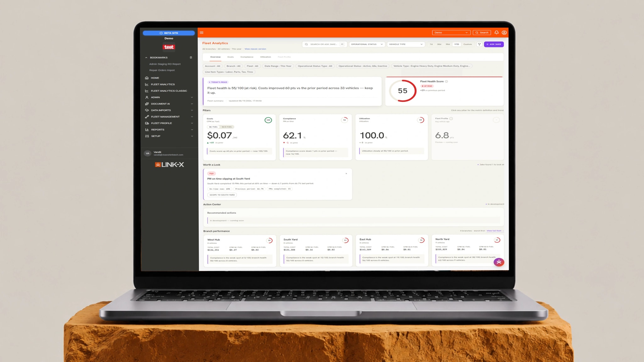This screenshot has width=644, height=362.
Task: Switch to the Utilization tab
Action: (265, 57)
